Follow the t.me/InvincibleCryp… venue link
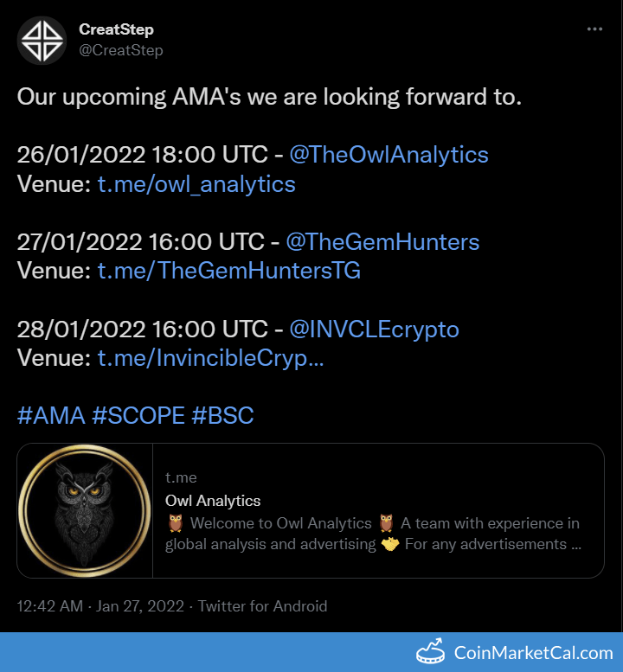Viewport: 623px width, 672px height. [210, 358]
